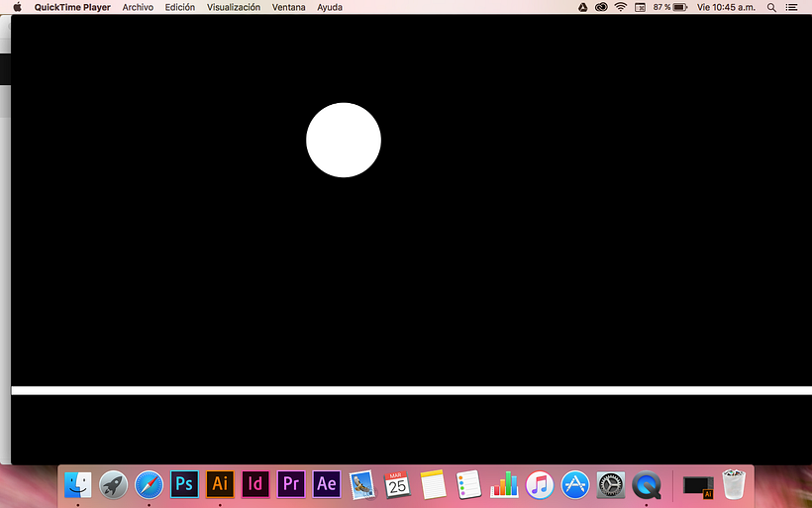
Task: Open the Apple menu
Action: click(x=17, y=7)
